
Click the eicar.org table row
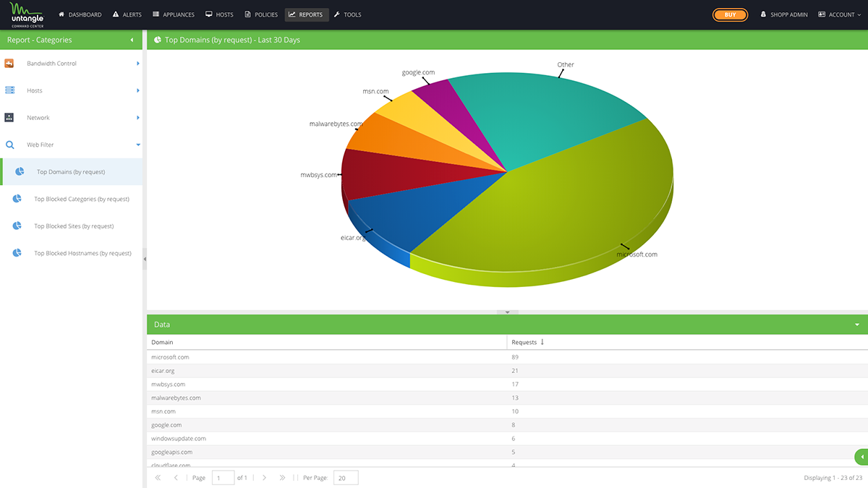pos(507,371)
